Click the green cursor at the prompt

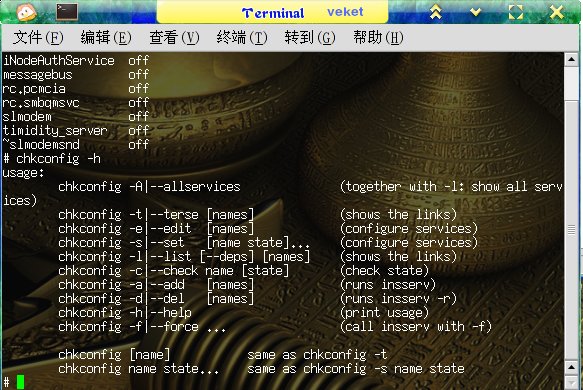click(x=20, y=383)
